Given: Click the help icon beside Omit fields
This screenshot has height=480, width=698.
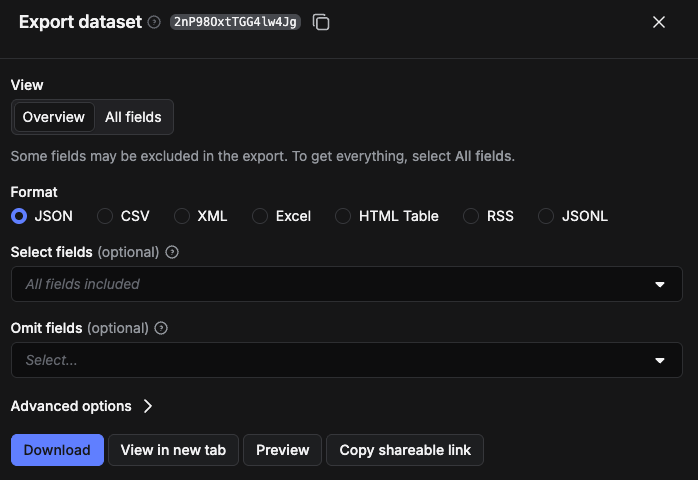Looking at the screenshot, I should [x=161, y=328].
